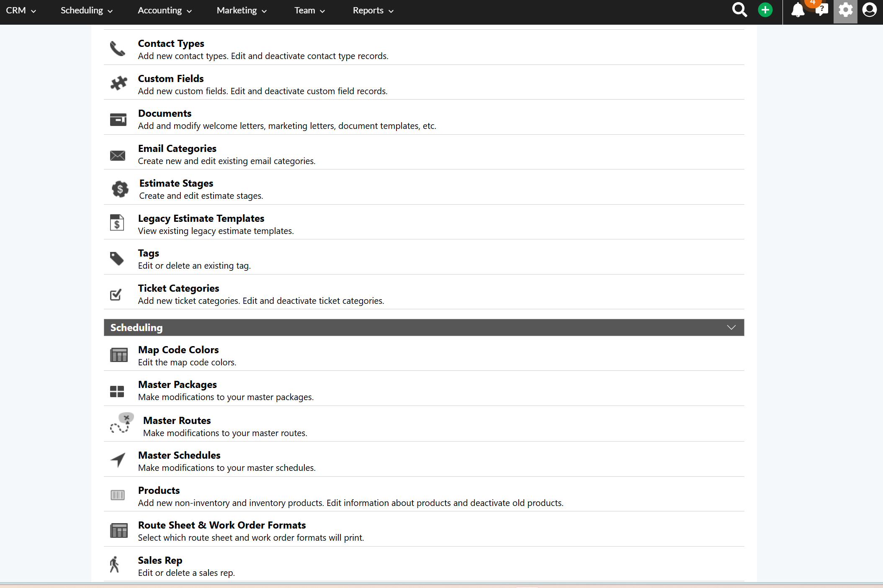Click the Documents archive box icon
This screenshot has height=588, width=883.
coord(118,119)
